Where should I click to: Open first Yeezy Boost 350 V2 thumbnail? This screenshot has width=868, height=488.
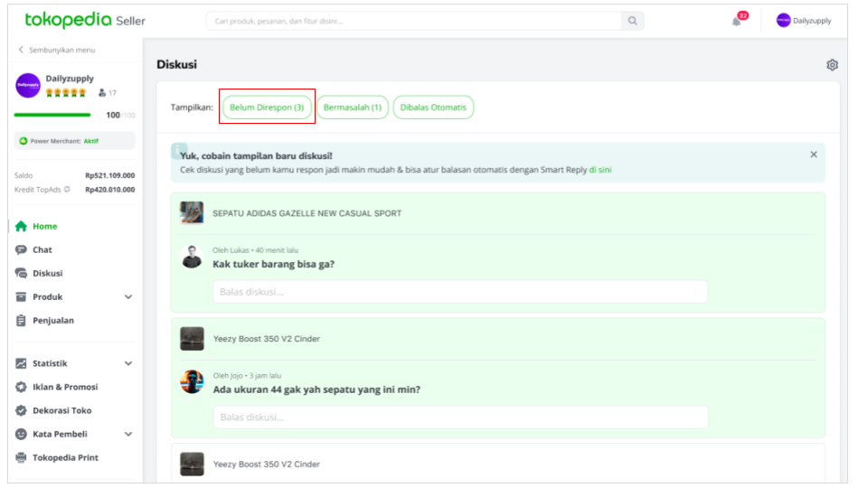pyautogui.click(x=192, y=339)
